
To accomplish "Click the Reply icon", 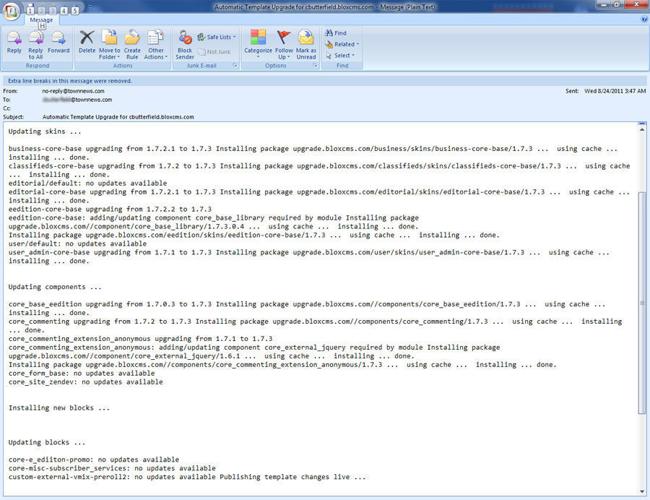I will pyautogui.click(x=14, y=42).
